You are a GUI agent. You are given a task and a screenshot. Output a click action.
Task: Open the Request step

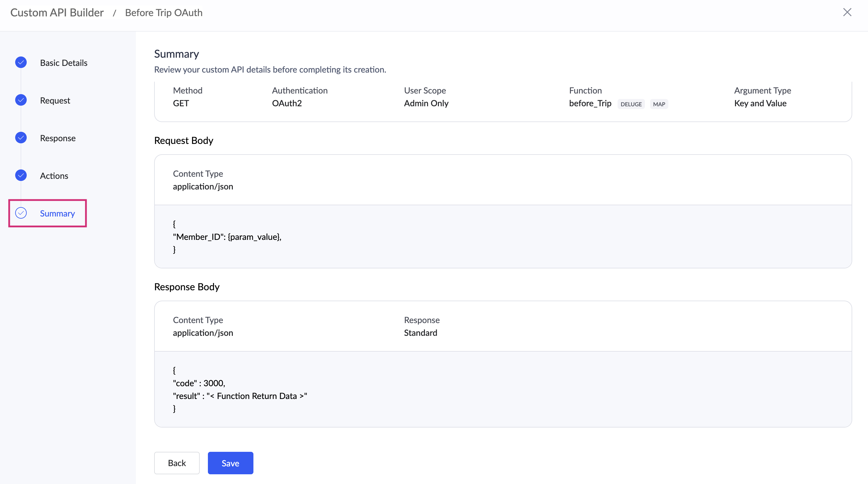pyautogui.click(x=55, y=101)
